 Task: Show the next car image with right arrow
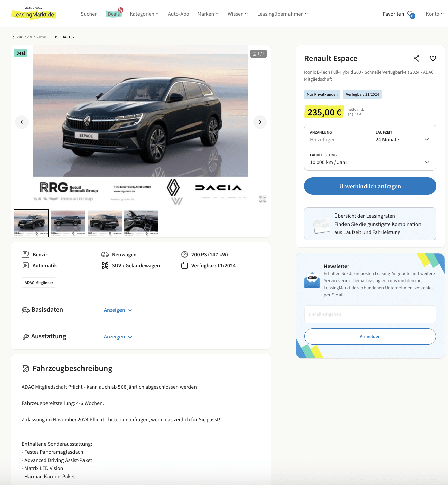pyautogui.click(x=260, y=122)
